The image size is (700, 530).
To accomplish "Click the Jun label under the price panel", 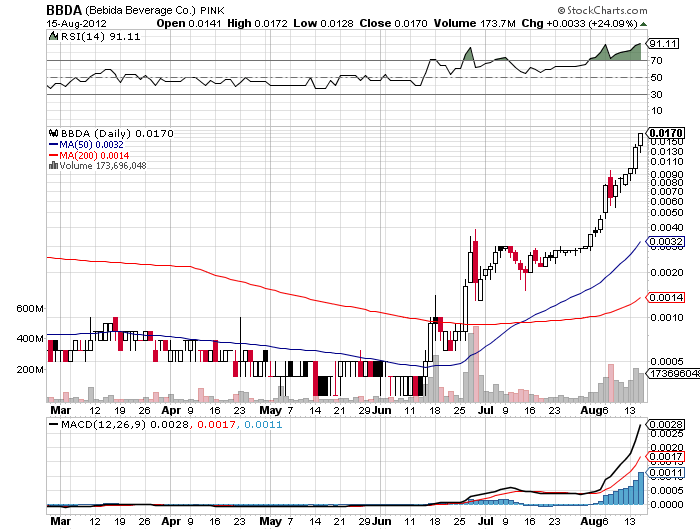I will point(382,410).
